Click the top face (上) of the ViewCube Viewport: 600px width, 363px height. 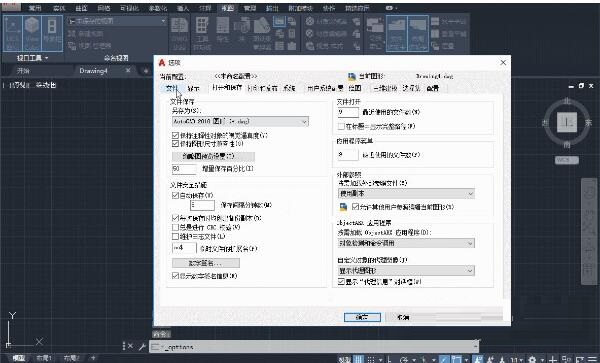tap(567, 123)
